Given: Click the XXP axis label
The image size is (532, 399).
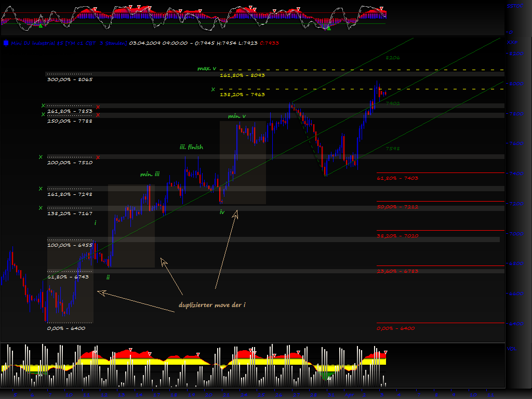Looking at the screenshot, I should [512, 43].
